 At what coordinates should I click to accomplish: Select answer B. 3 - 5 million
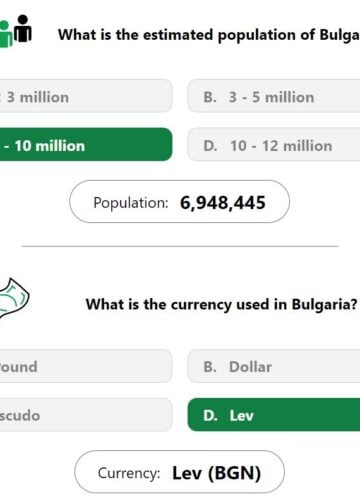tap(274, 96)
